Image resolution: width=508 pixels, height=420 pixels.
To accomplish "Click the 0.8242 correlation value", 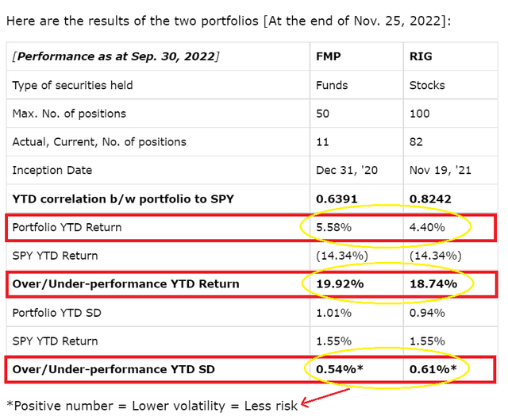I will click(428, 198).
